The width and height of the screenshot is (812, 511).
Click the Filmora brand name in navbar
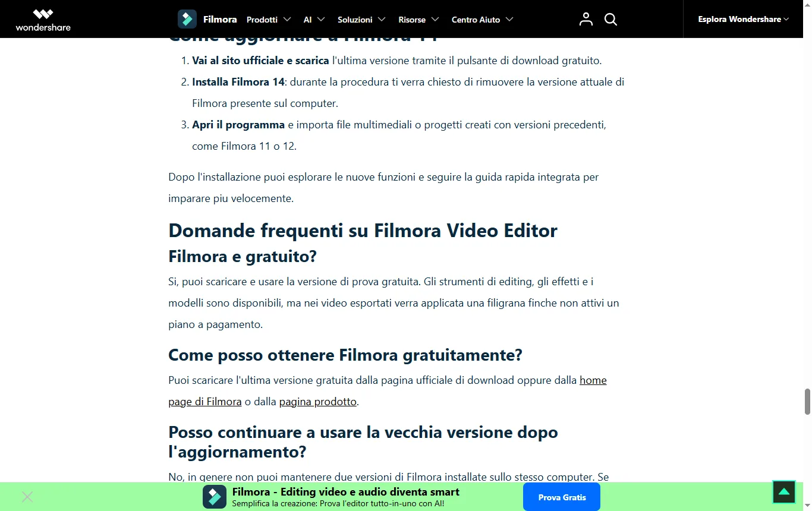point(220,19)
